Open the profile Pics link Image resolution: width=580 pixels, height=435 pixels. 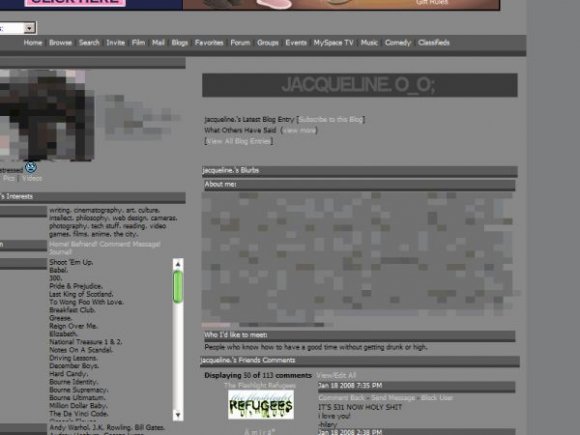coord(9,178)
